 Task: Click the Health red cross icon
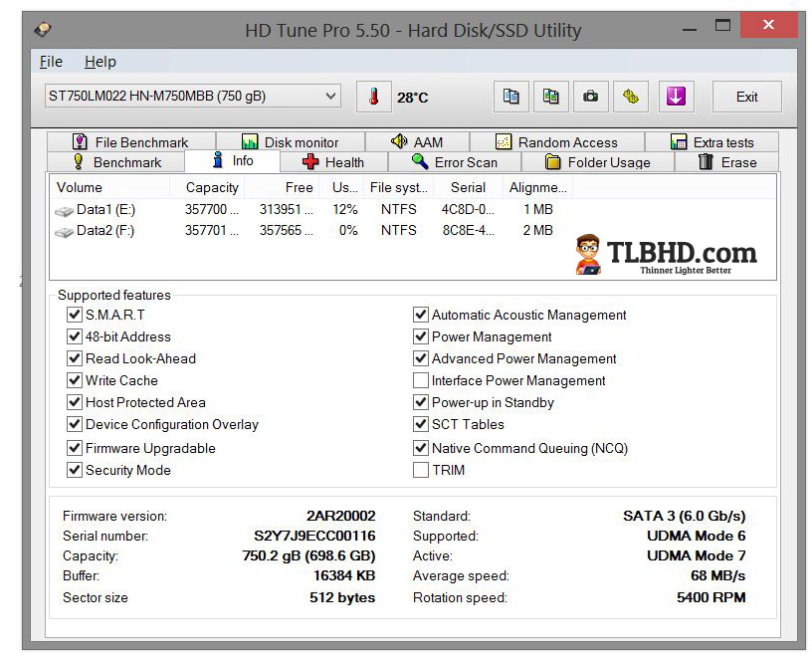pyautogui.click(x=310, y=162)
